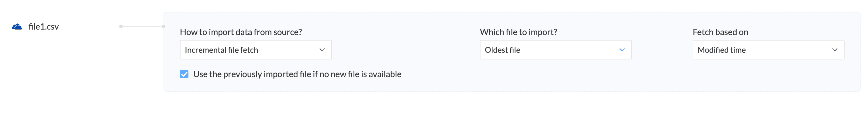
Task: Click the connector dot on panel edge
Action: click(164, 26)
